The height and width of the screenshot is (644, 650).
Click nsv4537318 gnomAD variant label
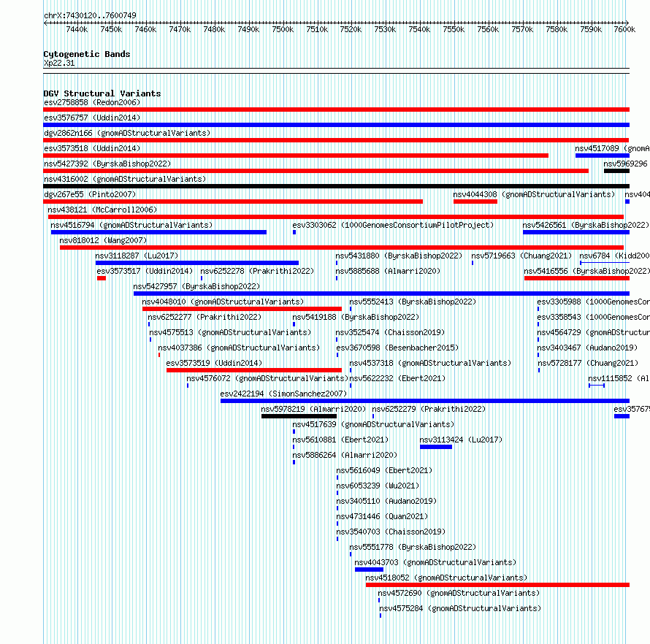[x=430, y=363]
